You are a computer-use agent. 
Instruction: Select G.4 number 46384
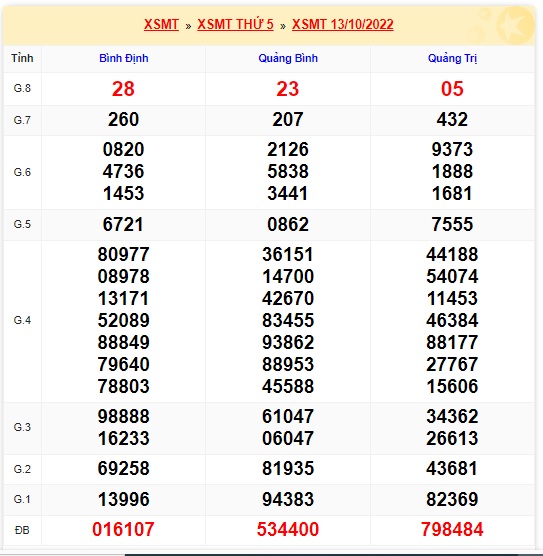coord(452,321)
